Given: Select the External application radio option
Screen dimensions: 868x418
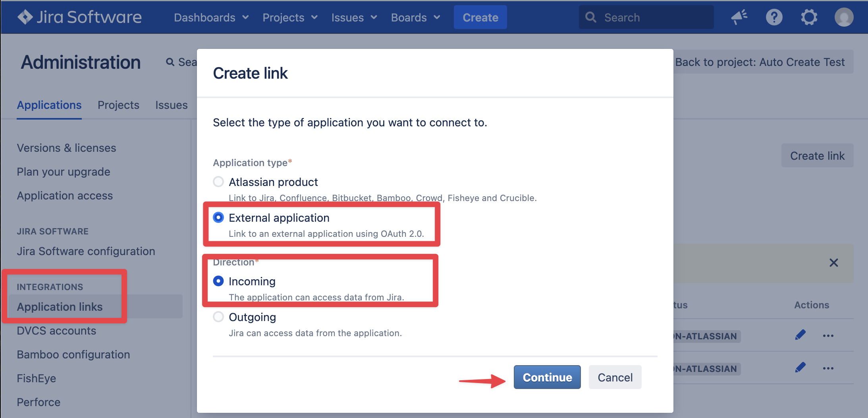Looking at the screenshot, I should coord(218,217).
